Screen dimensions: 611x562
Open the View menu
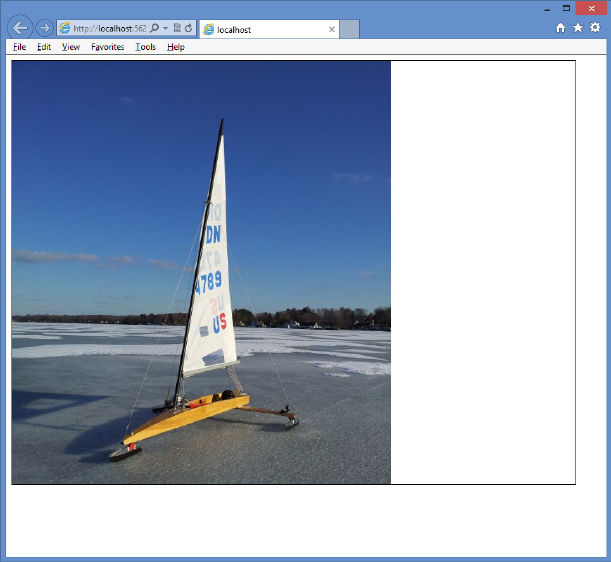[x=71, y=47]
